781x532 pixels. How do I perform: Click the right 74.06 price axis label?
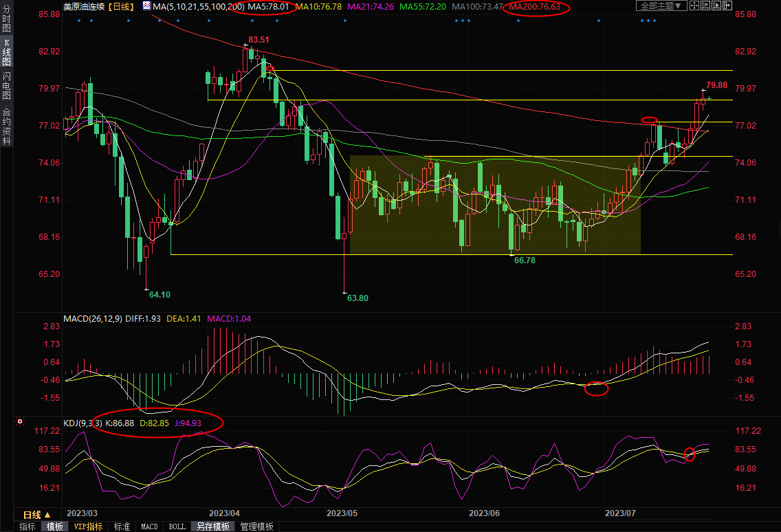[745, 162]
